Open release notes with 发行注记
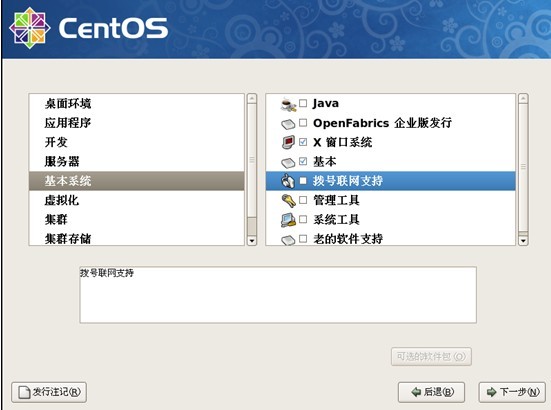 49,392
